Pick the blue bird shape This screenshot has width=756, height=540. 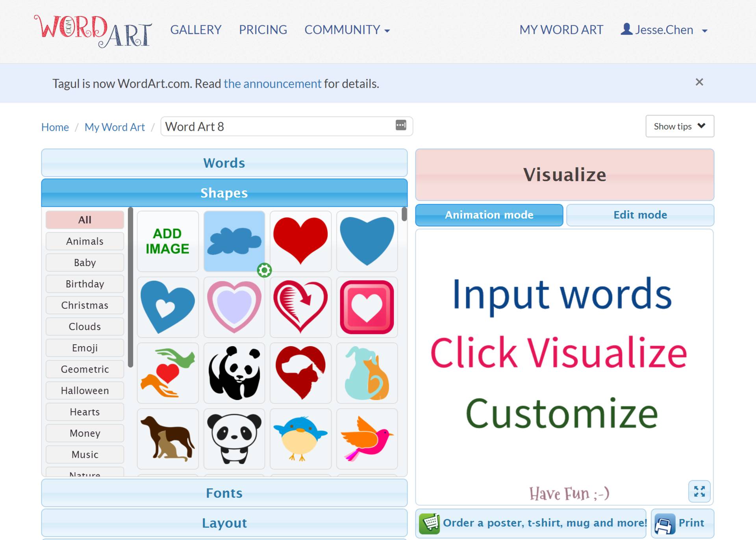point(300,439)
